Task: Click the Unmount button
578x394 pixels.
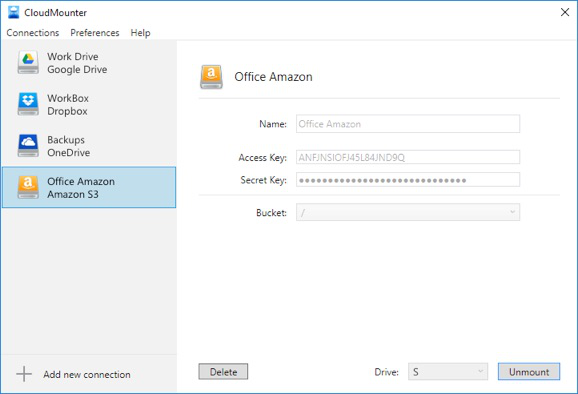Action: tap(529, 372)
